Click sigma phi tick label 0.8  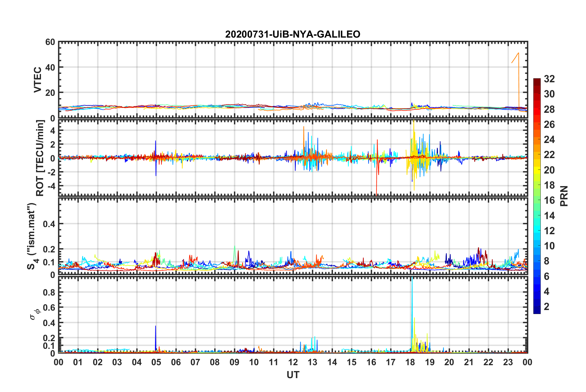[x=49, y=292]
